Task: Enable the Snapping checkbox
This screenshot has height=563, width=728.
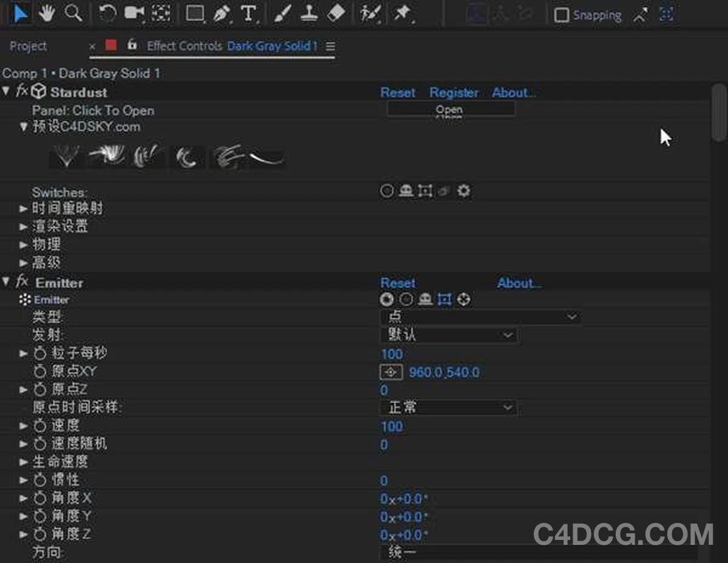Action: click(x=561, y=15)
